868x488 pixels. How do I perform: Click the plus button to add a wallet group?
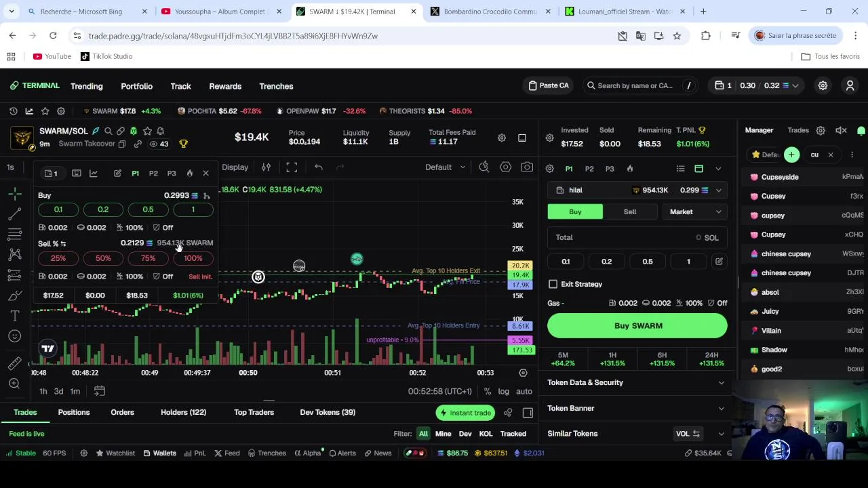point(791,155)
